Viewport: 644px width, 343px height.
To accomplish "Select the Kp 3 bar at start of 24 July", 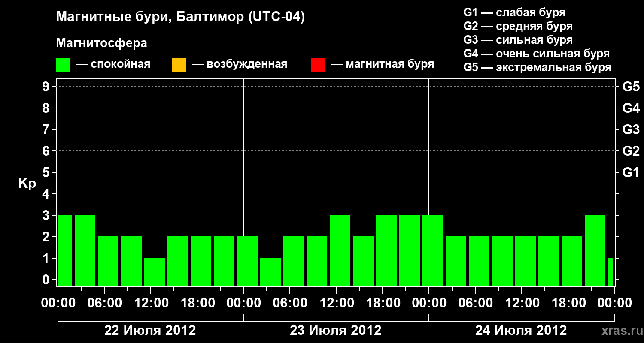I will (433, 250).
